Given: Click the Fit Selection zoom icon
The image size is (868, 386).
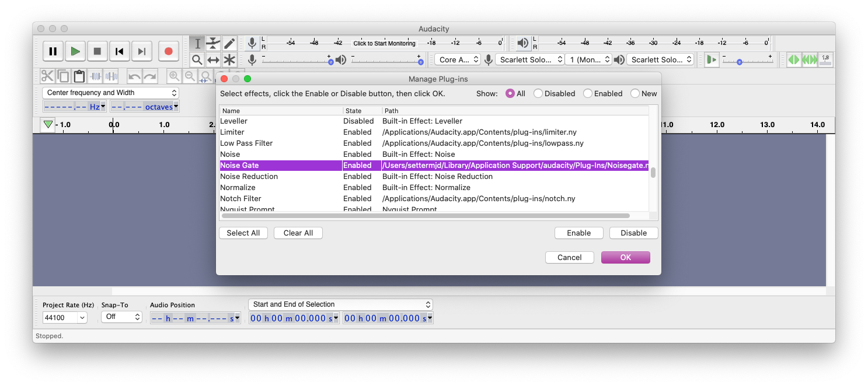Looking at the screenshot, I should [205, 76].
